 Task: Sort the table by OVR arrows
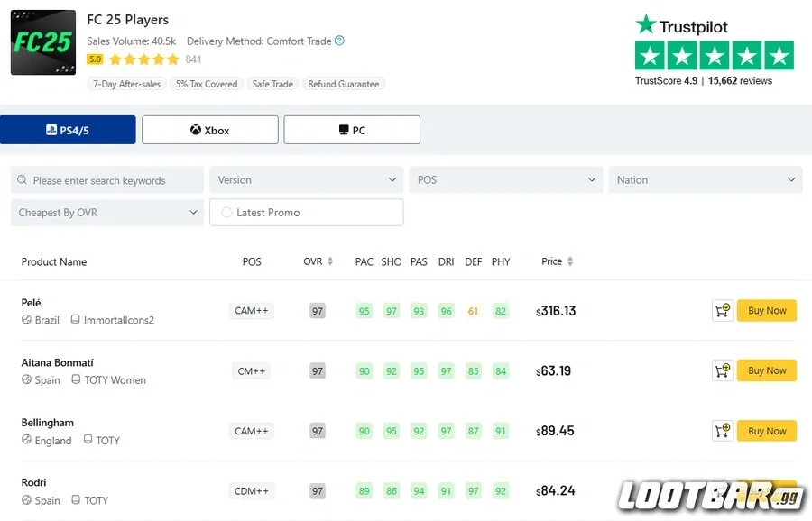[330, 261]
